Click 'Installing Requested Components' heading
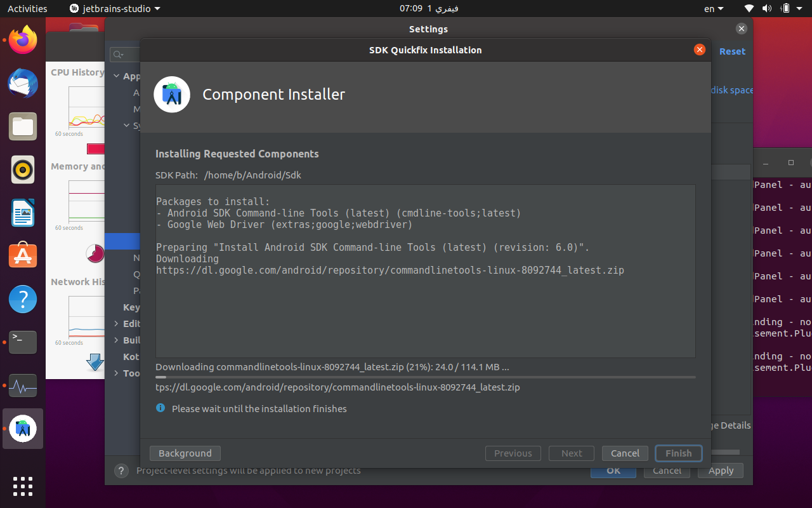Screen dimensions: 812x508 [237, 154]
